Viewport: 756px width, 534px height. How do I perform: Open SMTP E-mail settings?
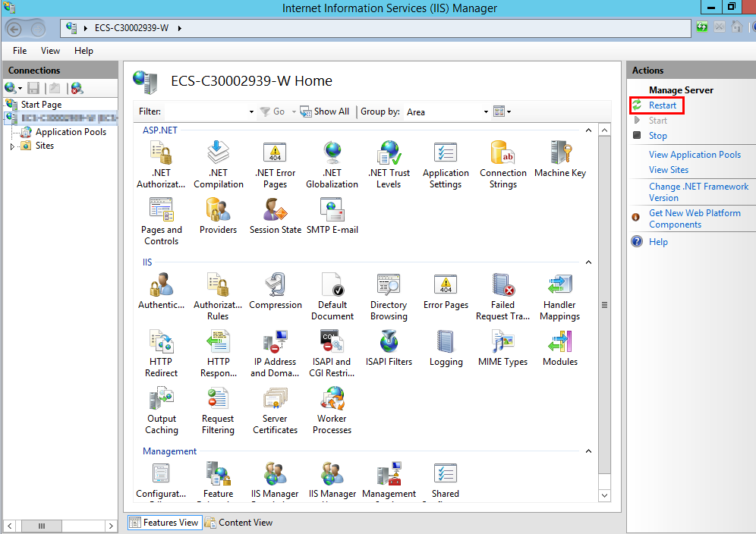332,216
